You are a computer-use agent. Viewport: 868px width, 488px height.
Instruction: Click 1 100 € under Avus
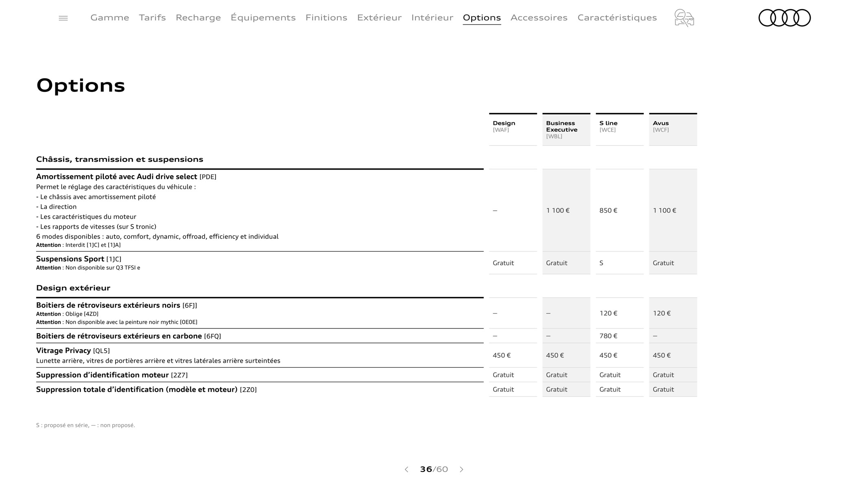[x=665, y=210]
